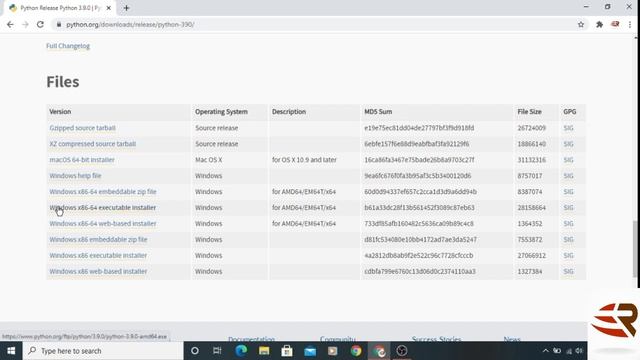This screenshot has width=640, height=360.
Task: Open network status in system tray
Action: pos(568,351)
